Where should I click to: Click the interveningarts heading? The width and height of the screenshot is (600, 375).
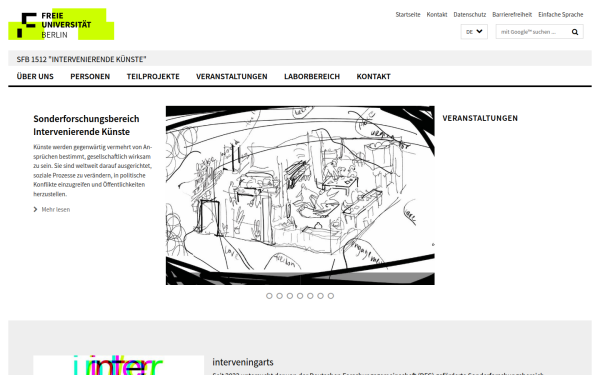coord(243,362)
